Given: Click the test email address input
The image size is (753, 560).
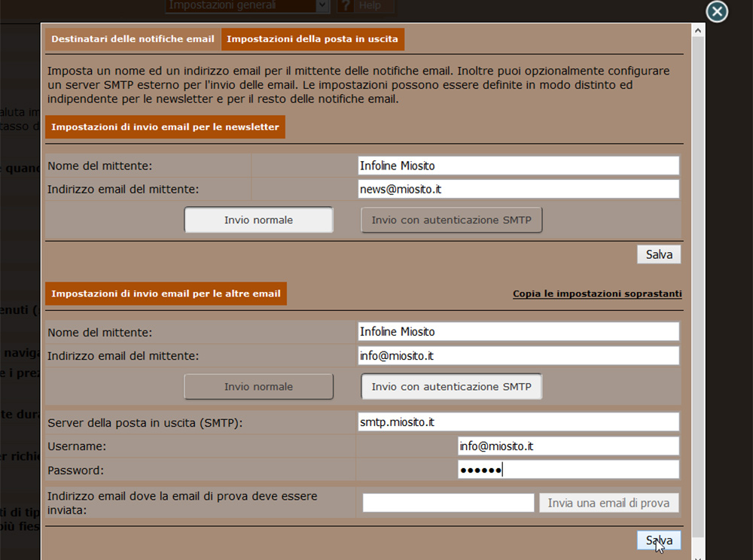Looking at the screenshot, I should click(448, 503).
